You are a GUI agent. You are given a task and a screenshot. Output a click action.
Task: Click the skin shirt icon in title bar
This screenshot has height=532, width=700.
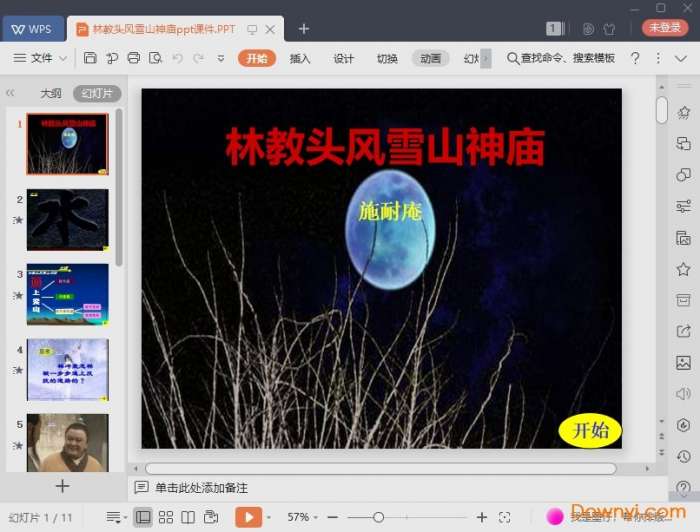click(x=609, y=29)
